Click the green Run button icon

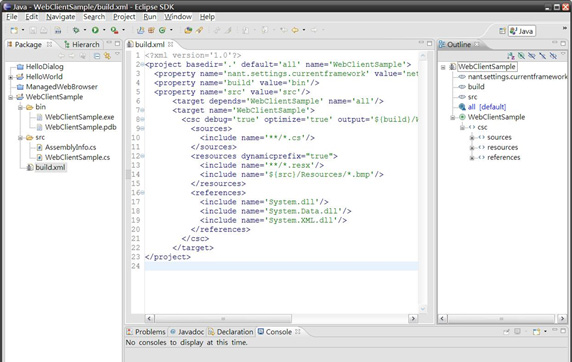point(95,30)
